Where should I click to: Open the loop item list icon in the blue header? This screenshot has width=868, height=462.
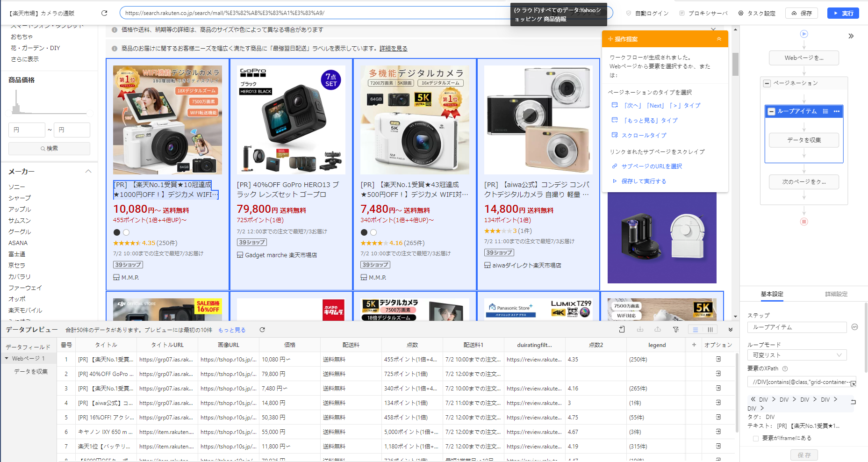point(825,111)
